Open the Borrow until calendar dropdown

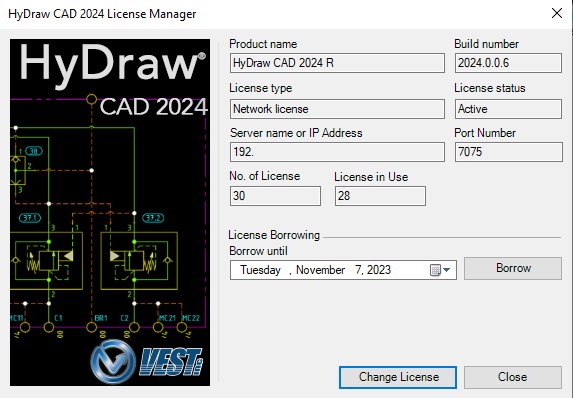pyautogui.click(x=447, y=270)
